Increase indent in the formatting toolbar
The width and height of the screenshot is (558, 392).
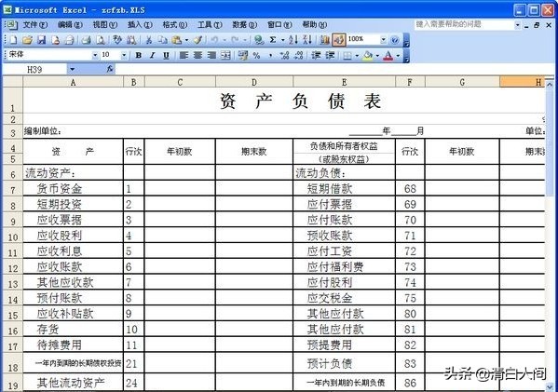tap(330, 56)
